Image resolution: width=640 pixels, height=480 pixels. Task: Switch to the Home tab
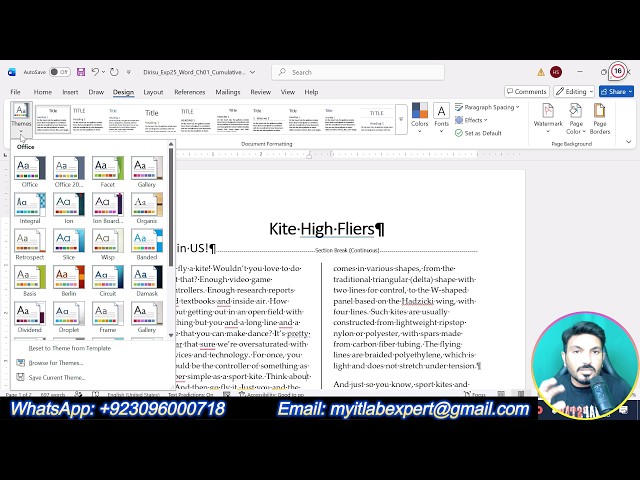tap(42, 92)
